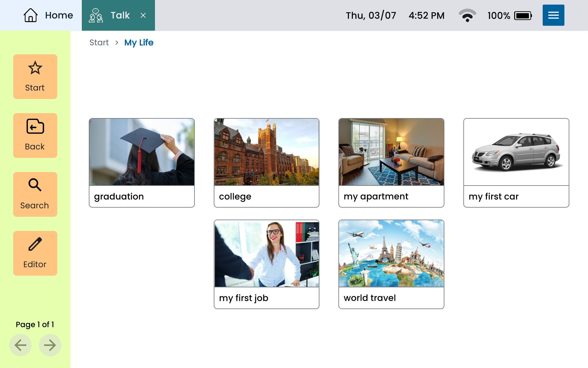Screen dimensions: 588x368
Task: Click the battery indicator icon
Action: 523,16
